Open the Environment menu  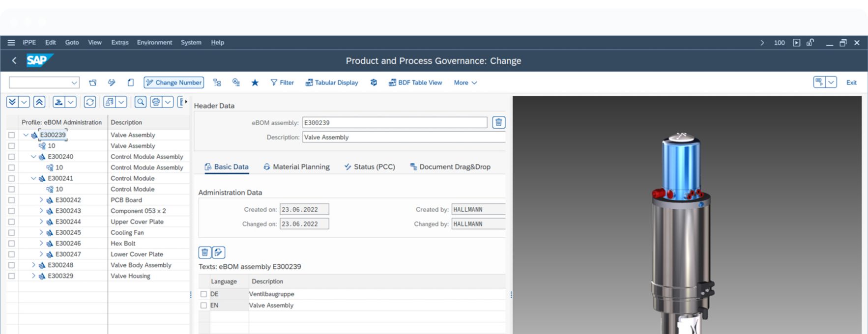click(x=154, y=42)
